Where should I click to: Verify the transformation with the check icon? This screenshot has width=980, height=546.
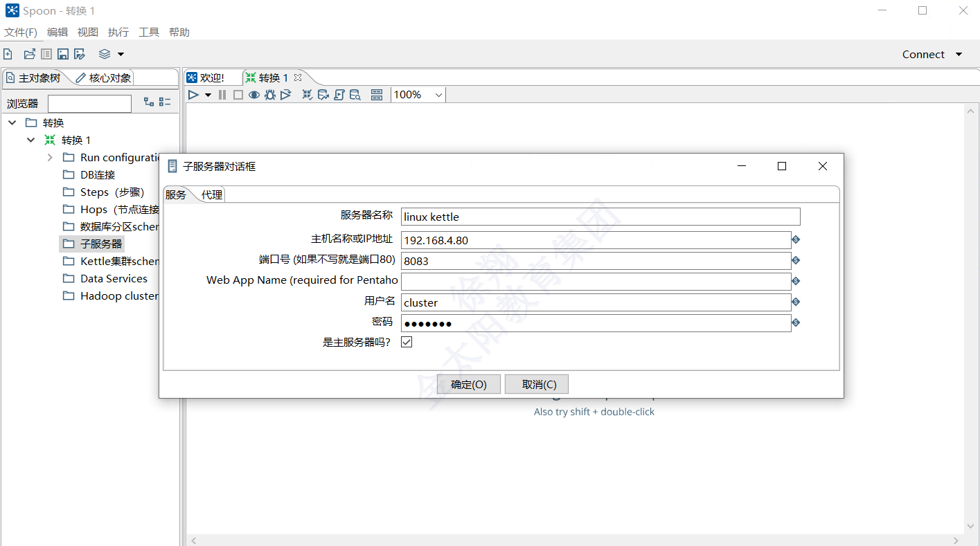tap(307, 95)
